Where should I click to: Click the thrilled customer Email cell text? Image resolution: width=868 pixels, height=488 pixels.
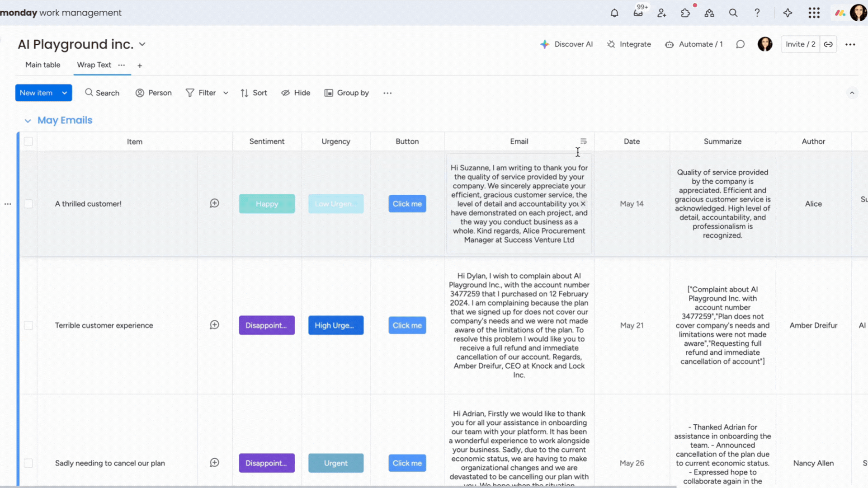519,204
